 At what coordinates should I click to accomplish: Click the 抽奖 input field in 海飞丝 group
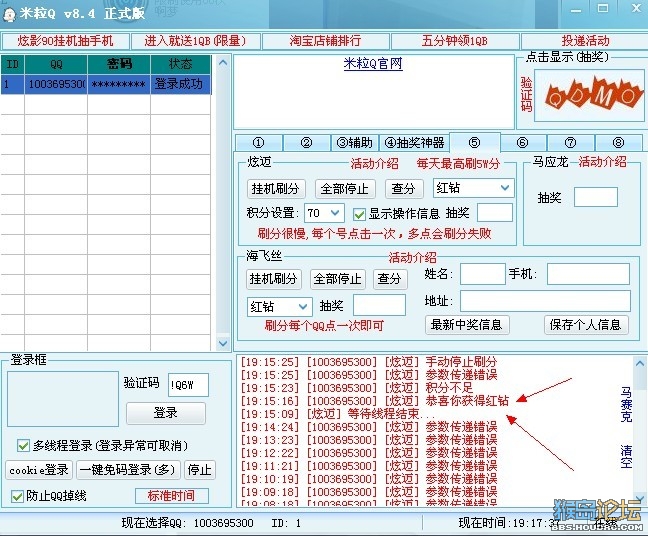(379, 305)
